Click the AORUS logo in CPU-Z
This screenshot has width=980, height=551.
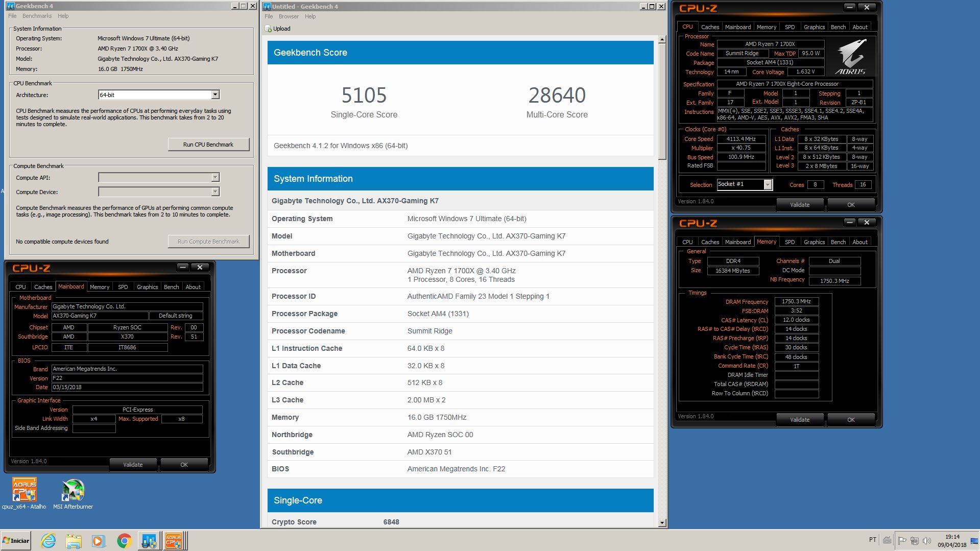coord(850,57)
